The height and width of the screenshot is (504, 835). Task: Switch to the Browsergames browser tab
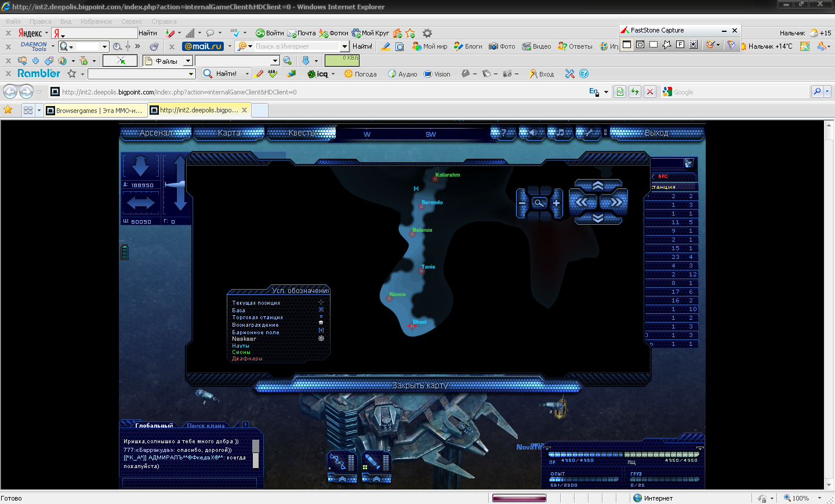coord(95,110)
